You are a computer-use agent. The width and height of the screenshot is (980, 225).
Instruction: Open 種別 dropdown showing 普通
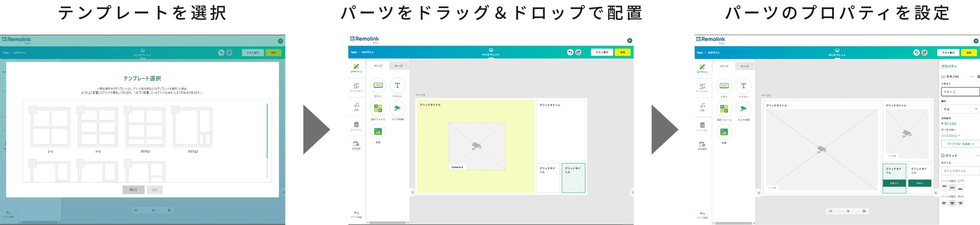click(x=960, y=109)
